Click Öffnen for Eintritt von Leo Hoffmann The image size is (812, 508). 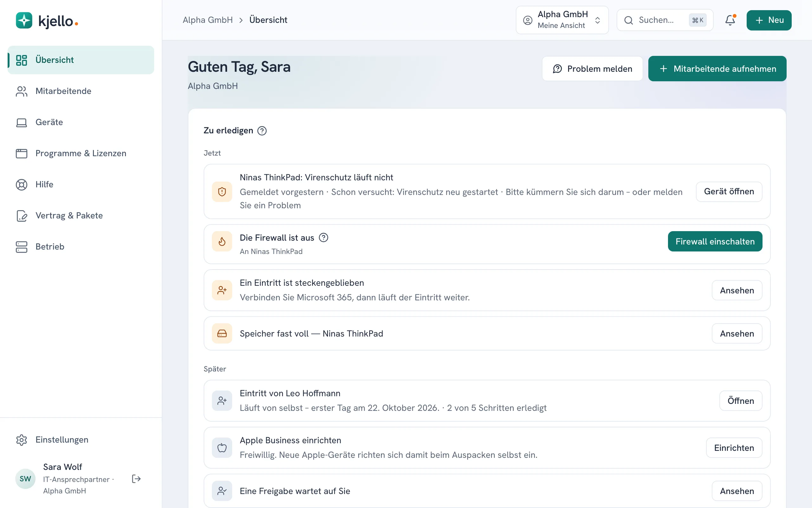pos(741,400)
